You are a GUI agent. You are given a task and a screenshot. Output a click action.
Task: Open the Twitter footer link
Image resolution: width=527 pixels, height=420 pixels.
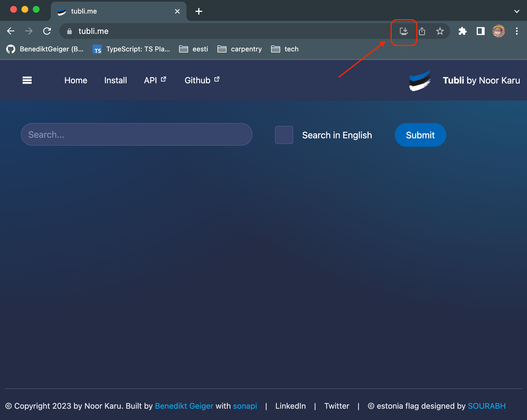point(337,406)
